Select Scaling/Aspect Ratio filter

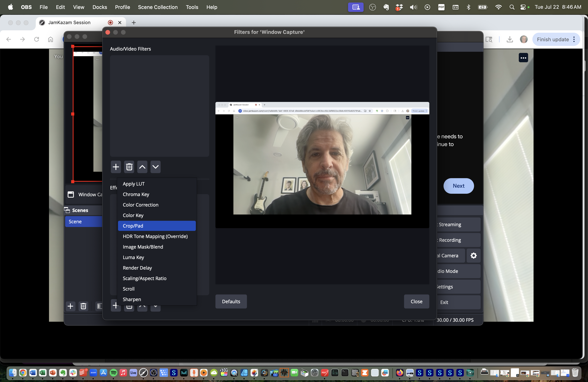pos(144,278)
